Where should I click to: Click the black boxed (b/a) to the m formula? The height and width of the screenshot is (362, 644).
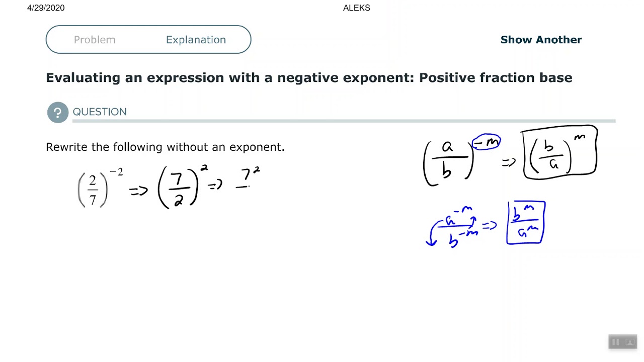click(559, 152)
